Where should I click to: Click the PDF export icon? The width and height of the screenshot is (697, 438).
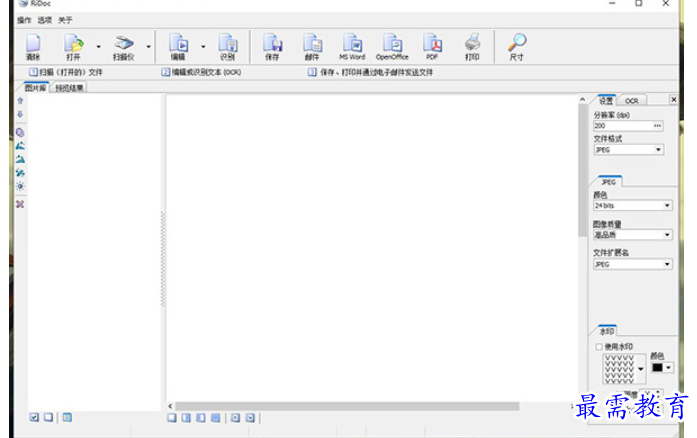tap(432, 45)
